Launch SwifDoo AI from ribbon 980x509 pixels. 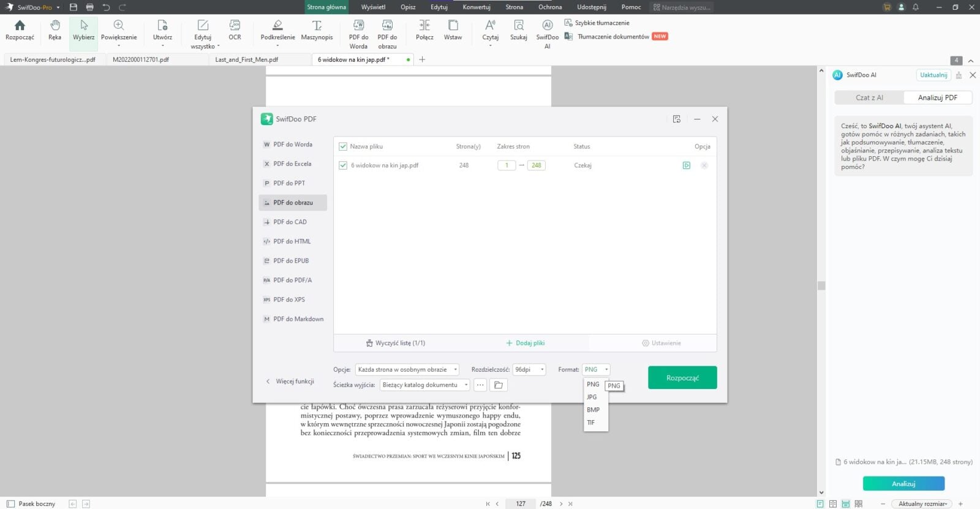(547, 34)
